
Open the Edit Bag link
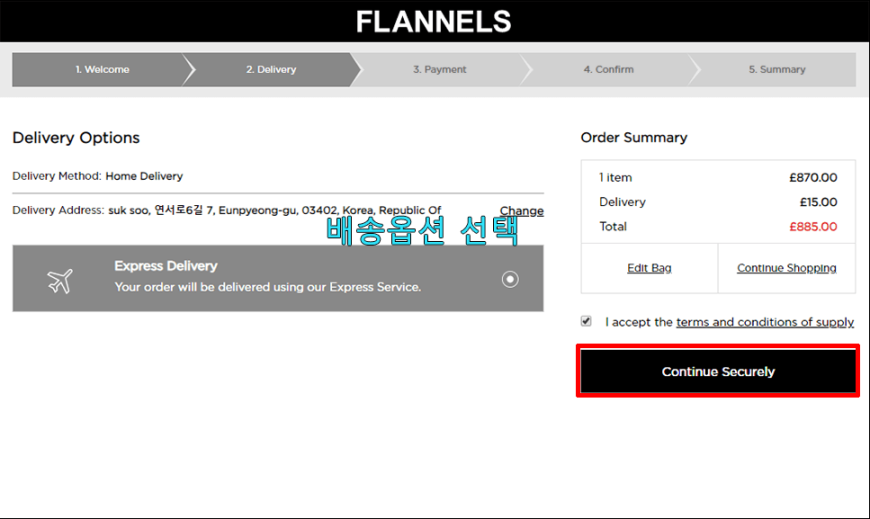649,268
